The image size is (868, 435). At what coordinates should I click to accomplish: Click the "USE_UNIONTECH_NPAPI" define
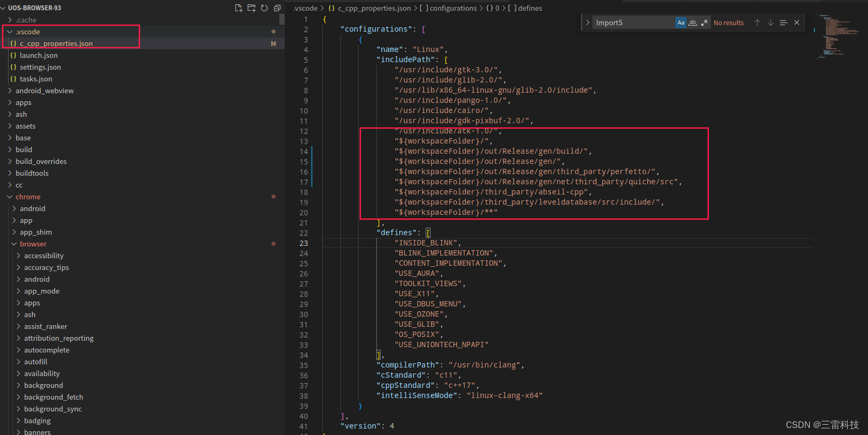[x=441, y=344]
